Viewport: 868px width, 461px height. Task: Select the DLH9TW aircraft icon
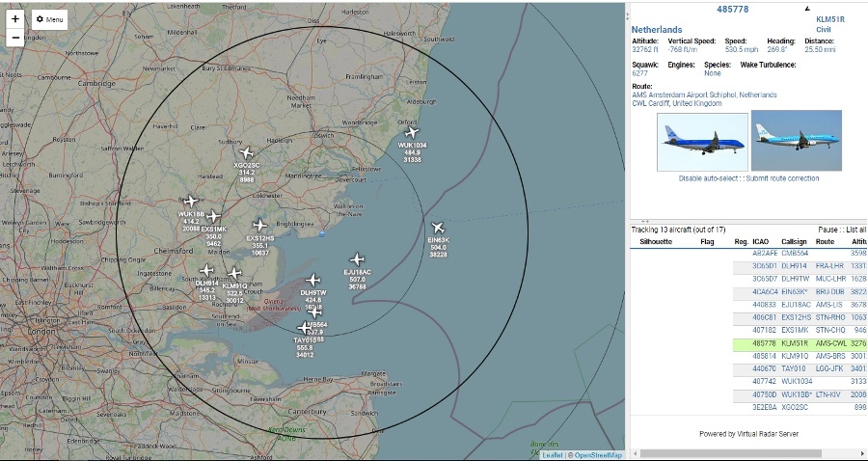click(313, 280)
